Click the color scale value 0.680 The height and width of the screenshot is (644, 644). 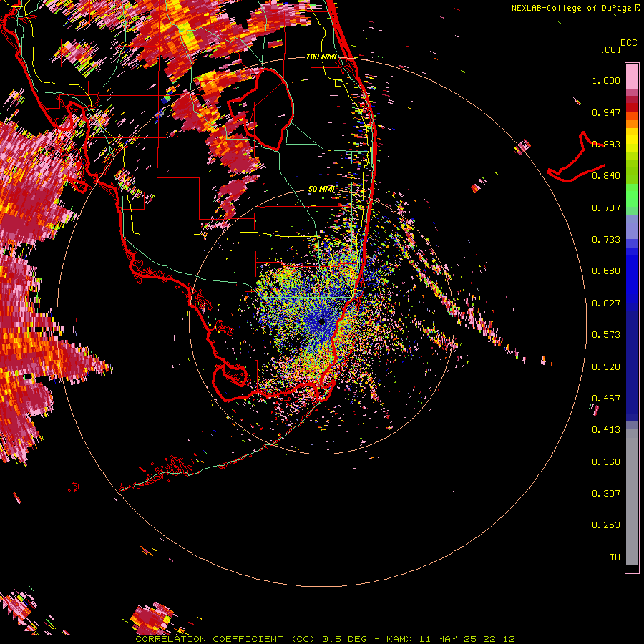[606, 271]
